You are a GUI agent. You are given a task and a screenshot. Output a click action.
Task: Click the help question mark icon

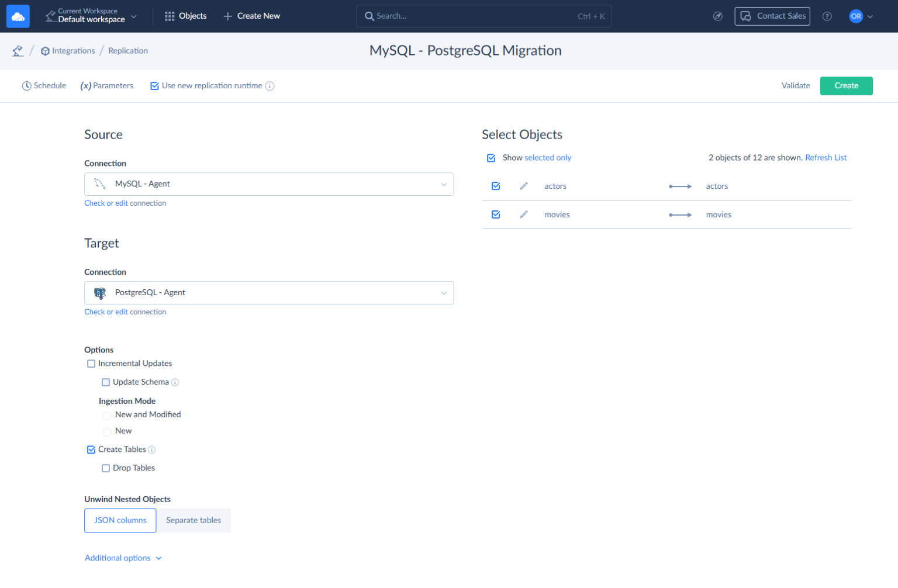pyautogui.click(x=827, y=16)
